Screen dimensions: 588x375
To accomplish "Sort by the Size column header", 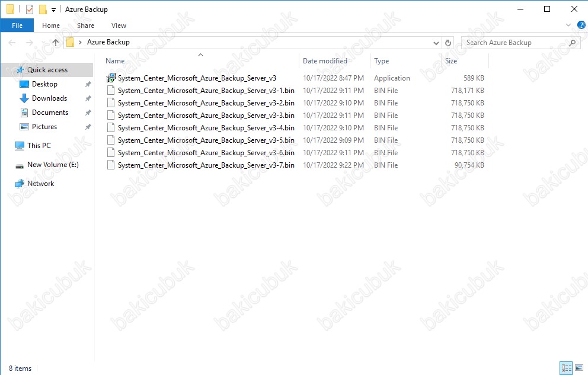I will coord(450,60).
